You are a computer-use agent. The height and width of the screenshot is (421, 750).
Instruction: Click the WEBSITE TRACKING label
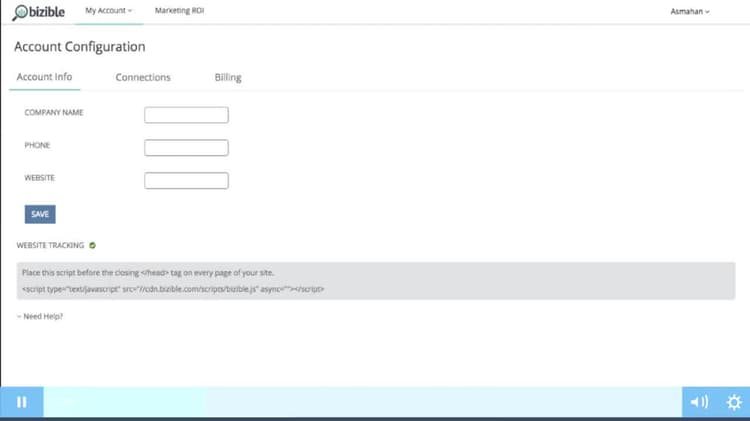(50, 245)
